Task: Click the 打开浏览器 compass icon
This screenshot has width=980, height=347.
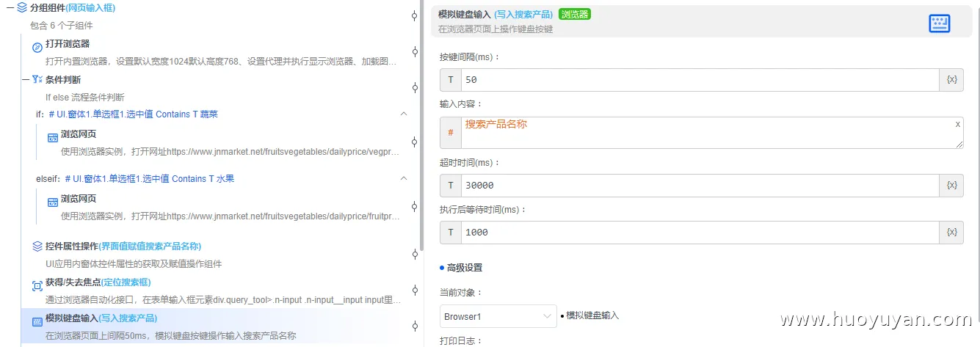Action: [x=37, y=48]
